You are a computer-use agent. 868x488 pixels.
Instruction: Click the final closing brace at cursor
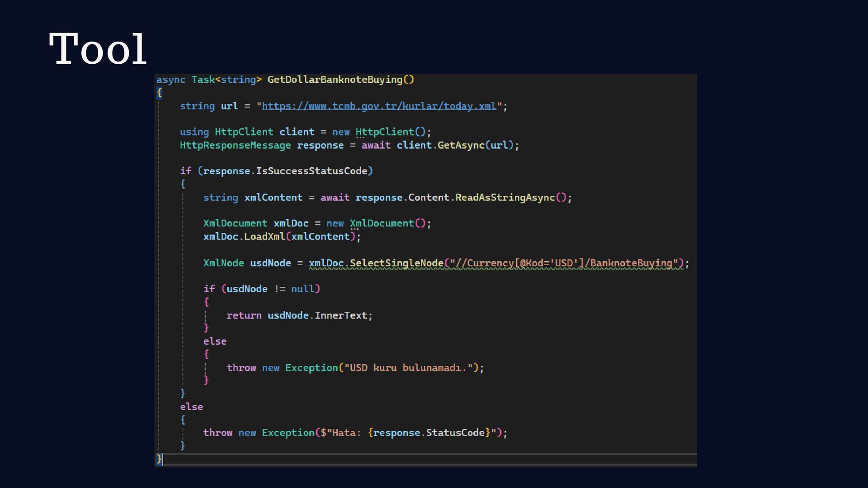[x=159, y=459]
